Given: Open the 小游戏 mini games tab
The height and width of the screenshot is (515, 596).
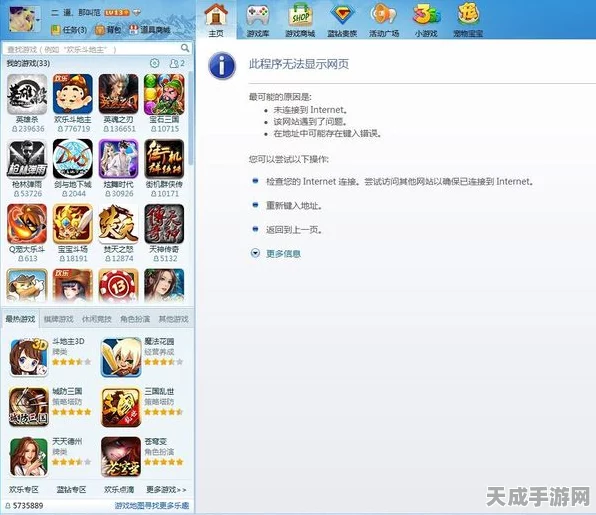Looking at the screenshot, I should [x=426, y=20].
